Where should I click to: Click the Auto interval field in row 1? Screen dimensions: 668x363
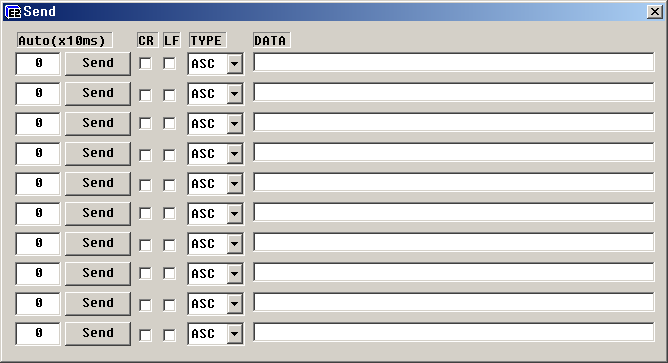click(x=38, y=63)
